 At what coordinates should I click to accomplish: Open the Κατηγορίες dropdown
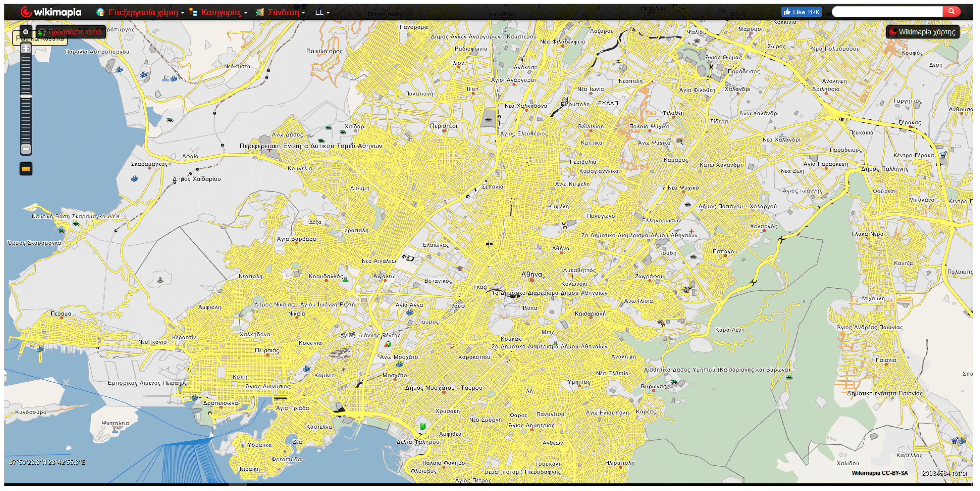pyautogui.click(x=218, y=12)
